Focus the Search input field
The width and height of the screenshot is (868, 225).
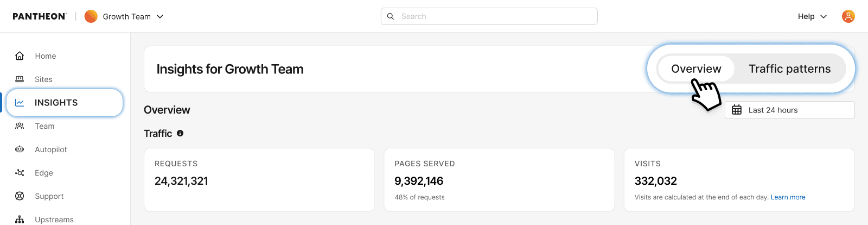click(x=489, y=16)
